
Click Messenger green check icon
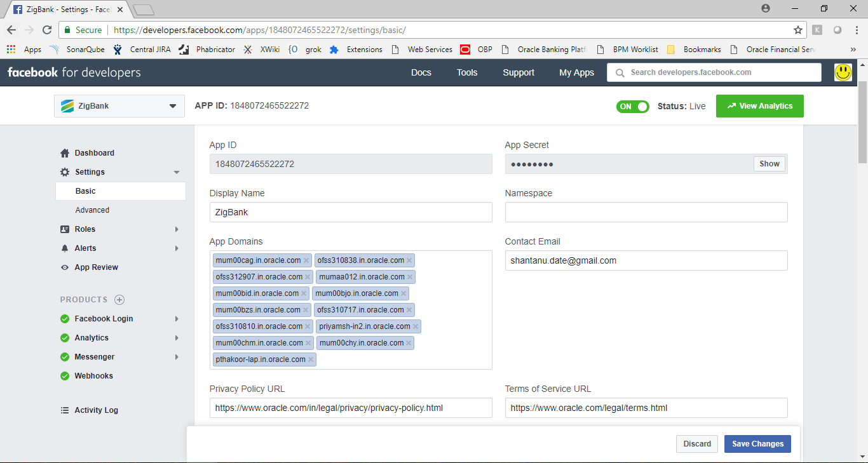65,357
